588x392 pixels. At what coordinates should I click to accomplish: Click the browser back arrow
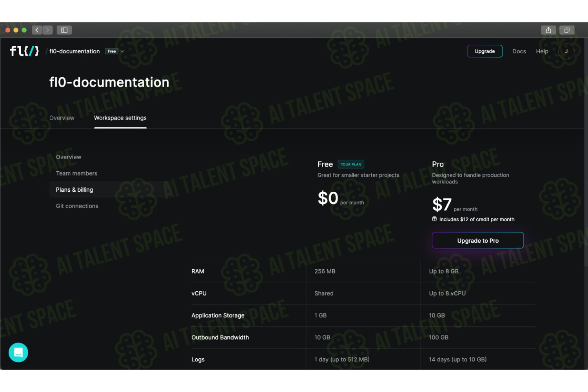37,30
